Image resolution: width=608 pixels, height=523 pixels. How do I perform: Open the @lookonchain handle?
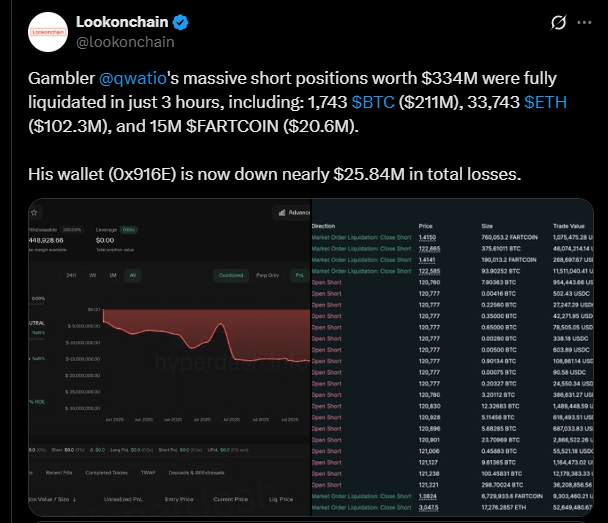point(125,42)
